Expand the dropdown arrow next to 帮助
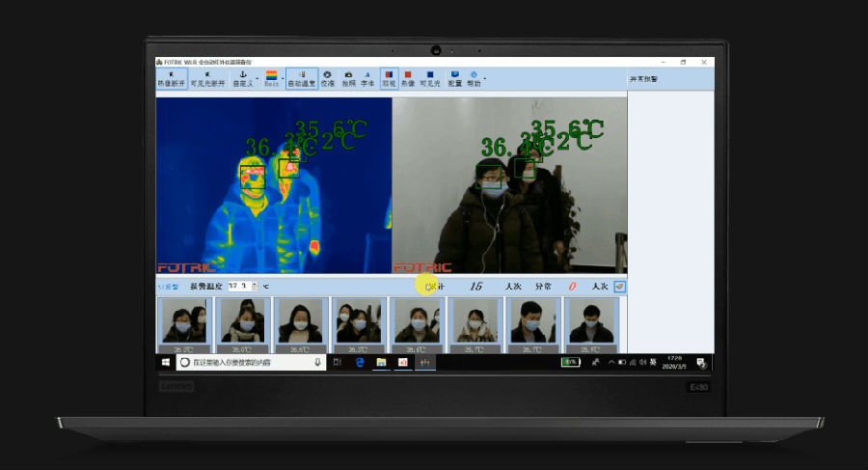Viewport: 868px width, 470px height. (x=485, y=79)
